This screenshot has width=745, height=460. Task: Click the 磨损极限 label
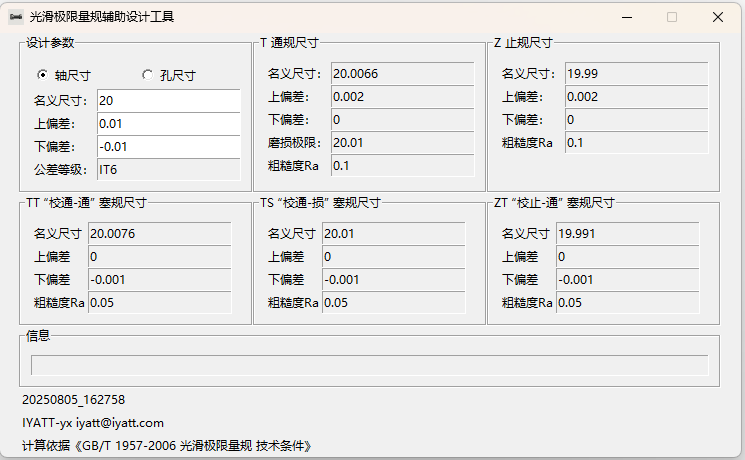[x=295, y=143]
